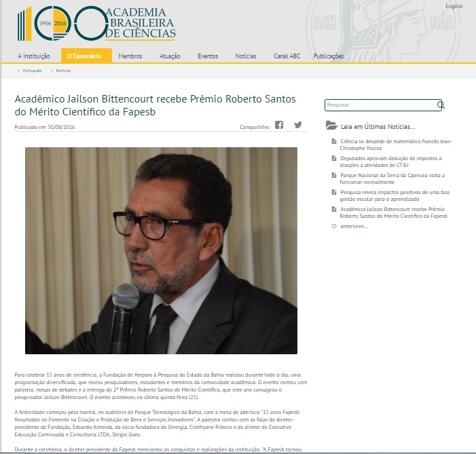Go to Português breadcrumb link
This screenshot has height=454, width=476.
[32, 71]
